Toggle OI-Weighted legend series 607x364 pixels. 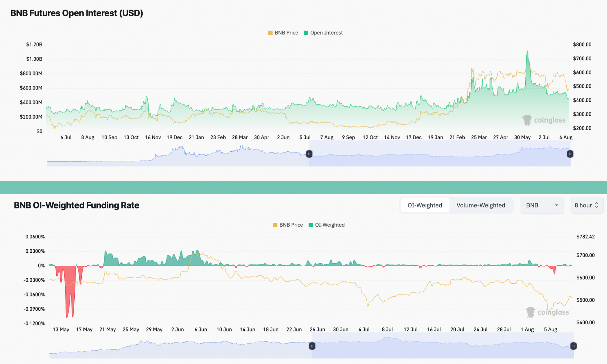pyautogui.click(x=327, y=225)
